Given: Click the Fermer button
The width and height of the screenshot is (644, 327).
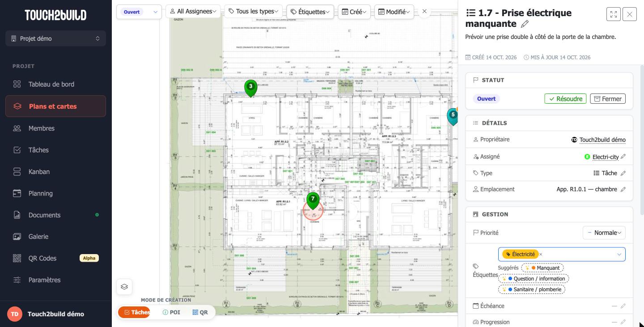Looking at the screenshot, I should point(608,99).
